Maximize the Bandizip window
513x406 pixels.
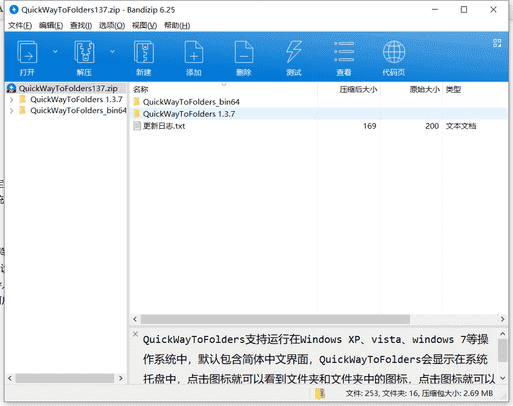tap(464, 10)
